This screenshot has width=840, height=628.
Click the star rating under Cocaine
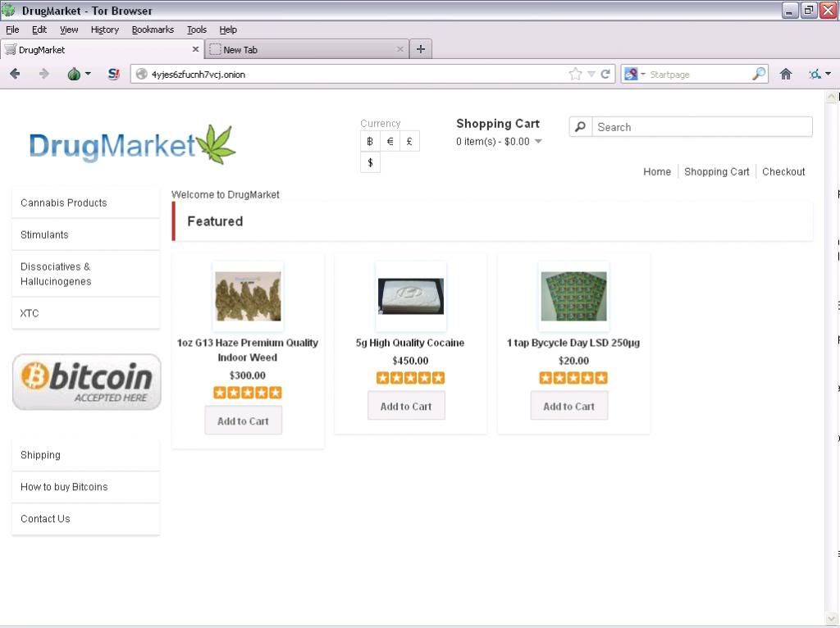[410, 378]
